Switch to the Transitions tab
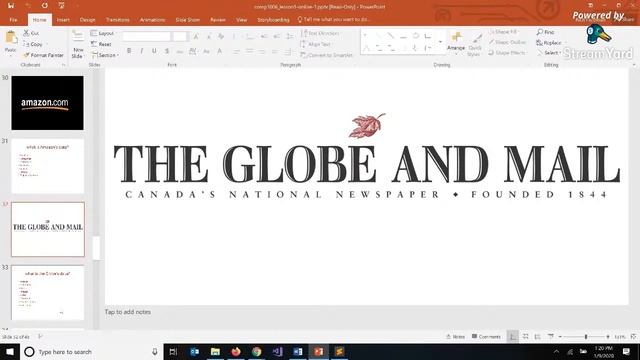The height and width of the screenshot is (360, 640). tap(118, 20)
